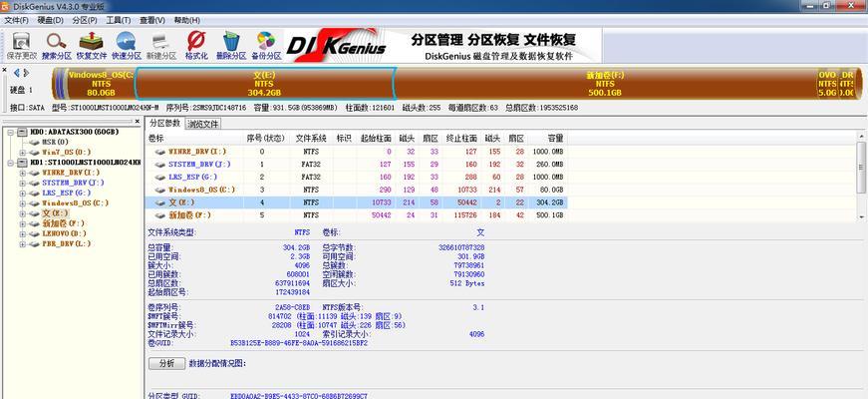Viewport: 868px width, 399px height.
Task: Select Win7_OS(O:) label in the tree
Action: pos(67,153)
